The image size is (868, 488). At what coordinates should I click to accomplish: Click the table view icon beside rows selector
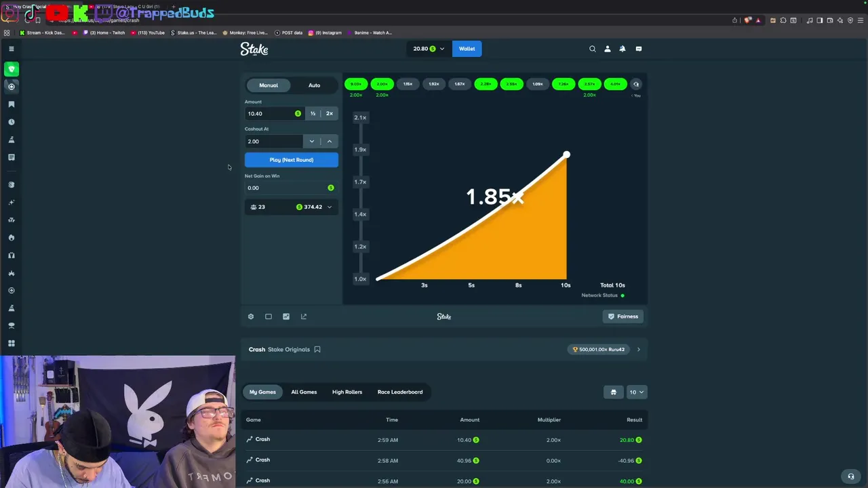614,392
